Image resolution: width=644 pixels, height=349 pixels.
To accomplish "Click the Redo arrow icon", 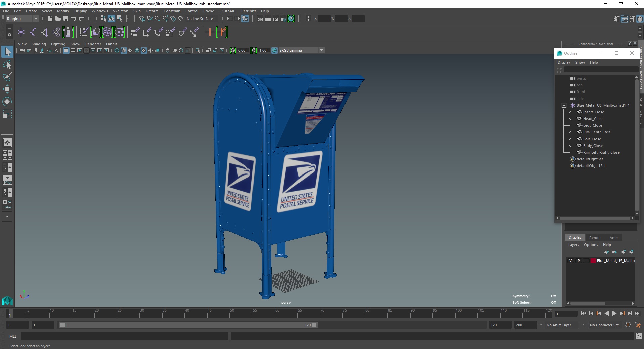I will tap(81, 19).
